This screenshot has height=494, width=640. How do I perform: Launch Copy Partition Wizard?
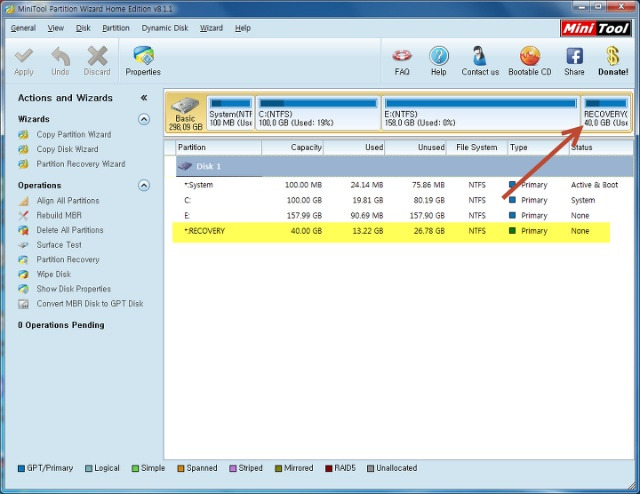pos(73,134)
